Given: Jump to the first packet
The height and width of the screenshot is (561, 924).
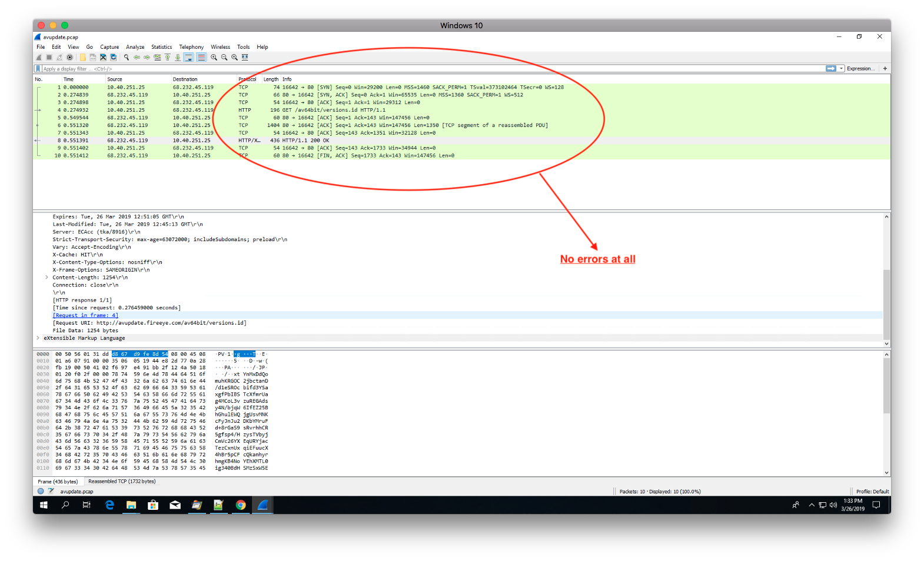Looking at the screenshot, I should [168, 58].
